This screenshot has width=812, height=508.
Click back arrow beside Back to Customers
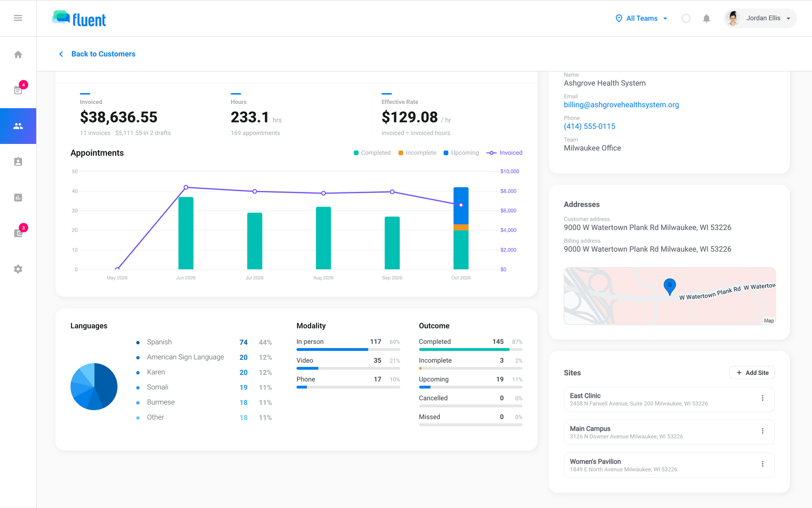[61, 54]
